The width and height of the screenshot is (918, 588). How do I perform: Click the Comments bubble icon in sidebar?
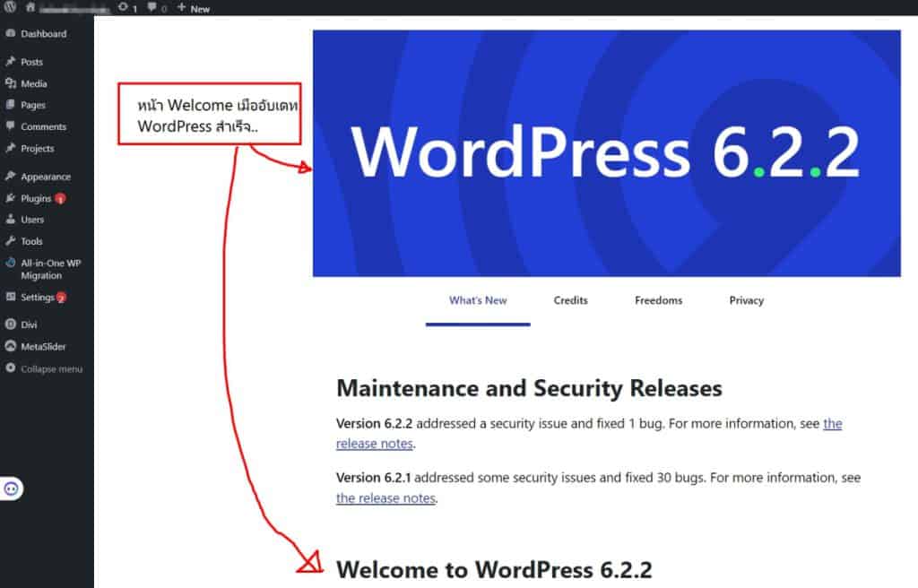click(11, 125)
